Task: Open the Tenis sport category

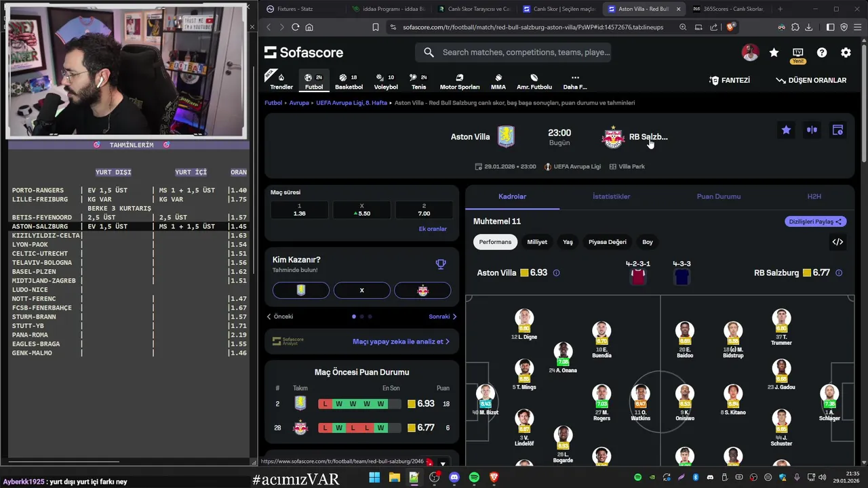Action: coord(418,81)
